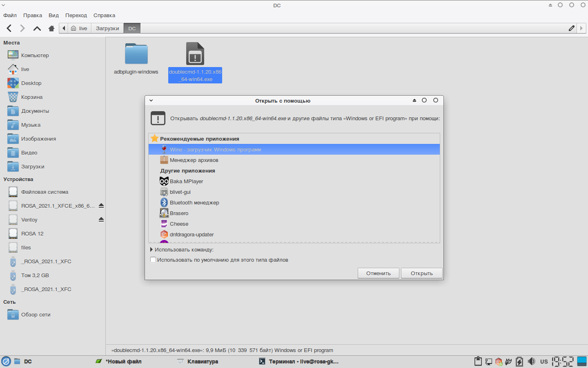Open the dialog window menu chevron
This screenshot has height=368, width=588.
(151, 101)
